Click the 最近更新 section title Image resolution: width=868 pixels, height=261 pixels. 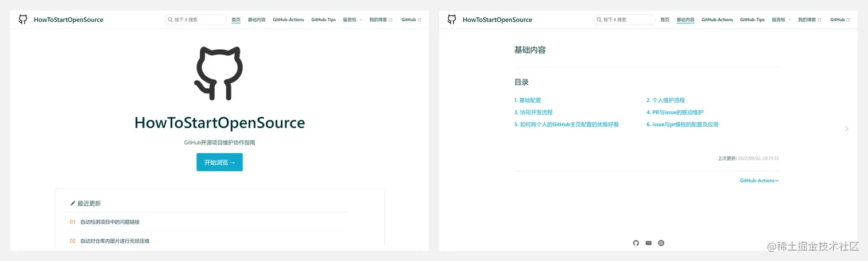coord(89,203)
